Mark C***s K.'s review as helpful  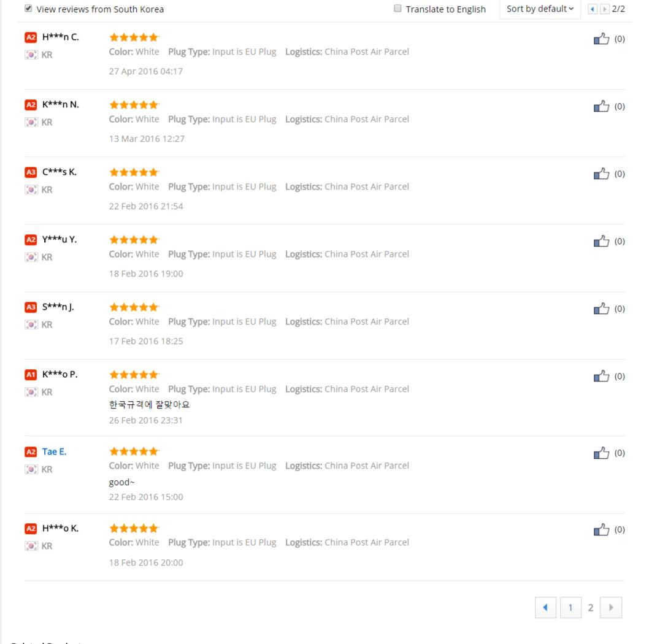pos(602,174)
